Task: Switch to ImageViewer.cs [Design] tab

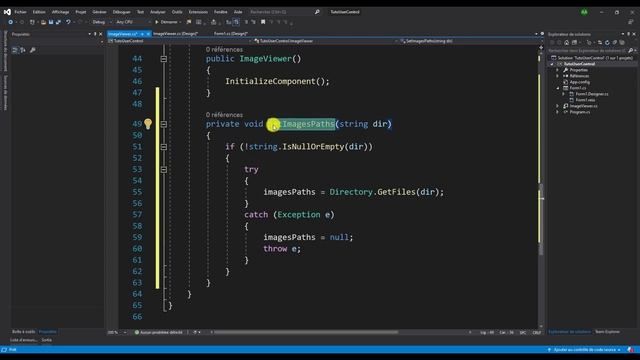Action: coord(176,33)
